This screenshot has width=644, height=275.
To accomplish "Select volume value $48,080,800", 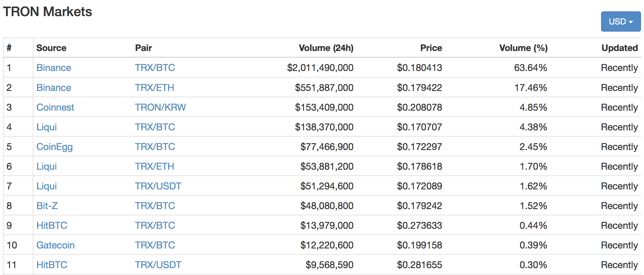I will (327, 206).
